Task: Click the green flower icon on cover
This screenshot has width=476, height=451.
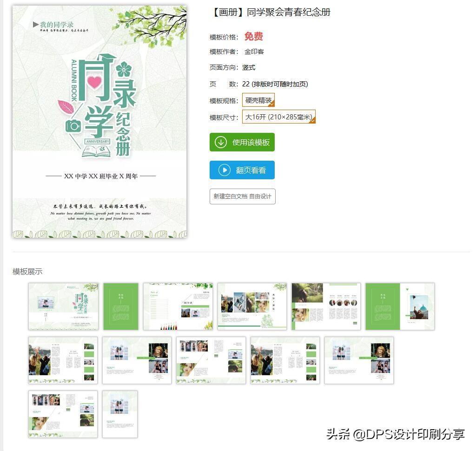Action: [124, 70]
